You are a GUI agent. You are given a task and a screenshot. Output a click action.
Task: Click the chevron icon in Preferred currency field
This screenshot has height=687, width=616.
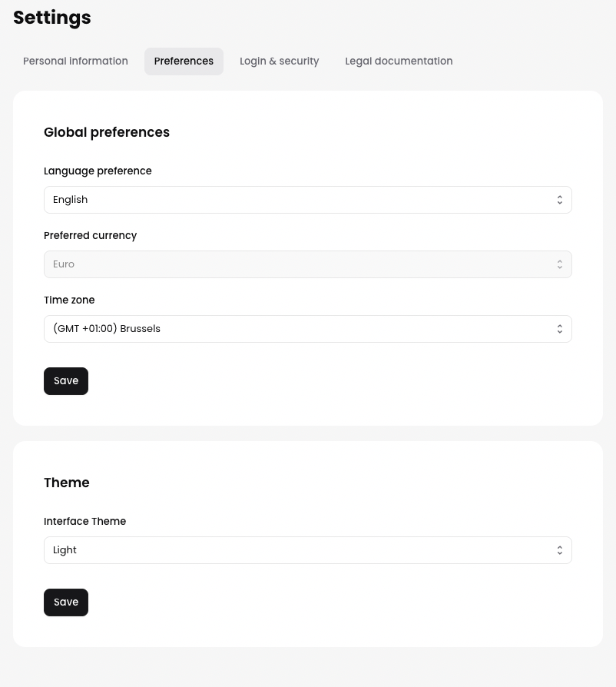click(559, 264)
